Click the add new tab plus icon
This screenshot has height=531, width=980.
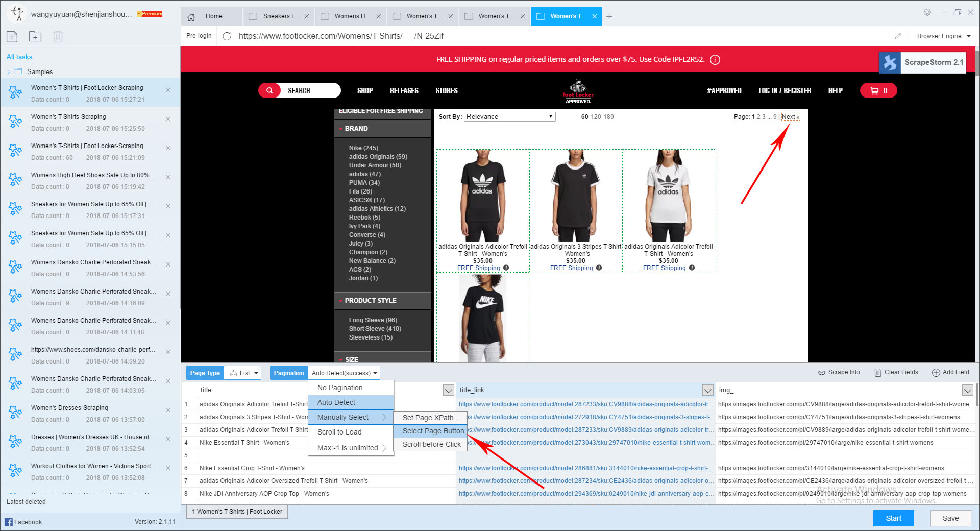[x=609, y=16]
